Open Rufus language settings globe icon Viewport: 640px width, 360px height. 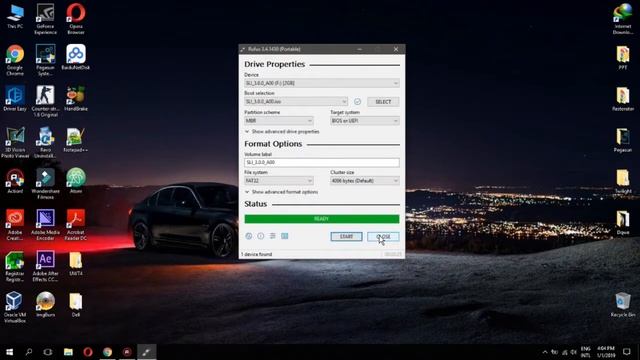[249, 236]
